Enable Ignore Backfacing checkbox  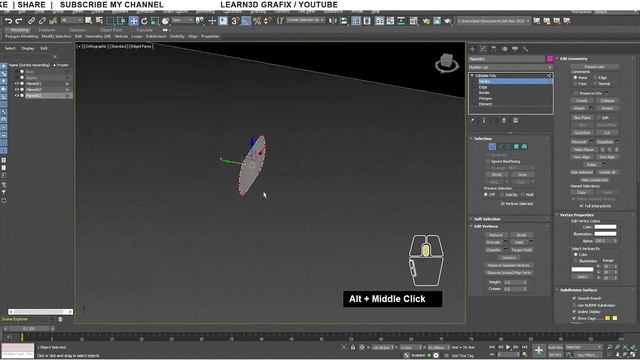tap(487, 161)
